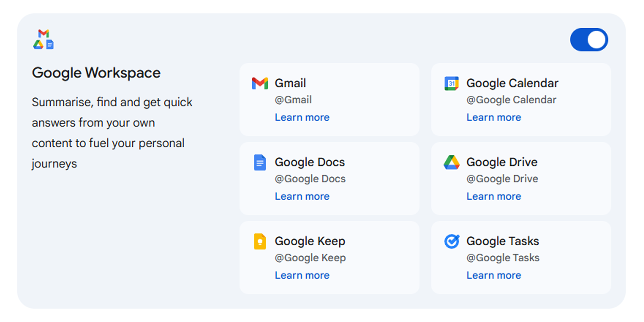
Task: Visit Learn more link for Google Tasks
Action: click(x=494, y=275)
